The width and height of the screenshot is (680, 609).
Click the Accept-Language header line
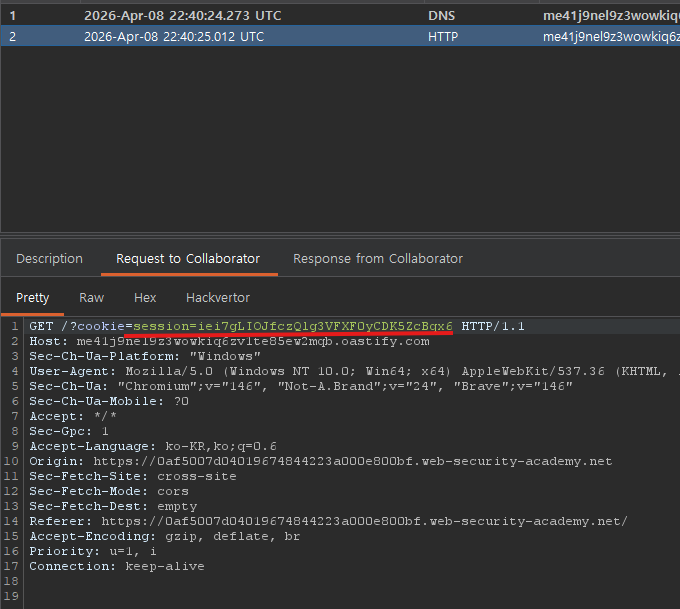pyautogui.click(x=153, y=446)
